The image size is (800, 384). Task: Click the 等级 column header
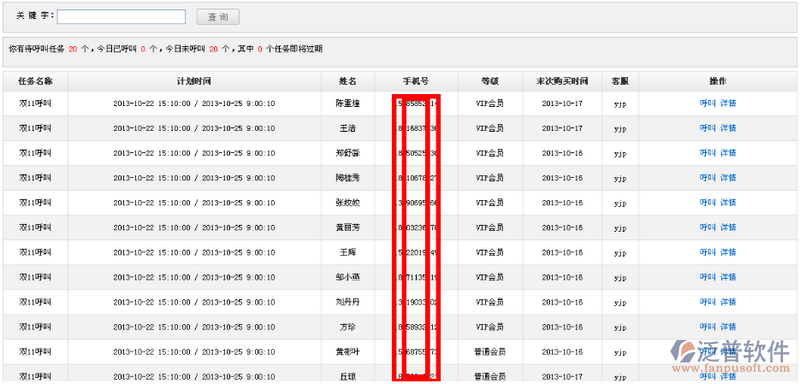(x=490, y=81)
